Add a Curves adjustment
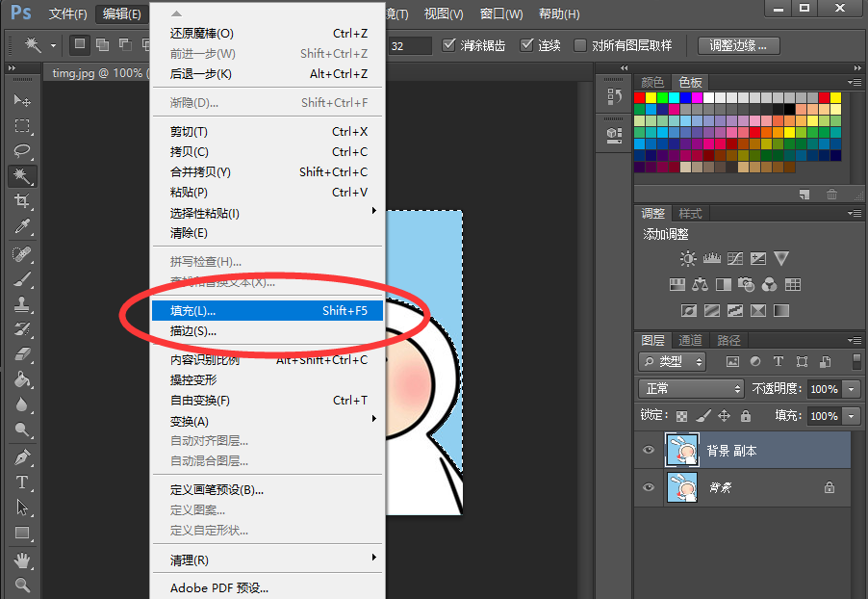Image resolution: width=868 pixels, height=599 pixels. [x=734, y=259]
